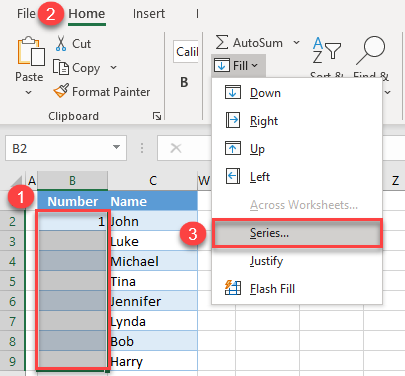Select row 7 header
405x376 pixels.
pos(12,321)
